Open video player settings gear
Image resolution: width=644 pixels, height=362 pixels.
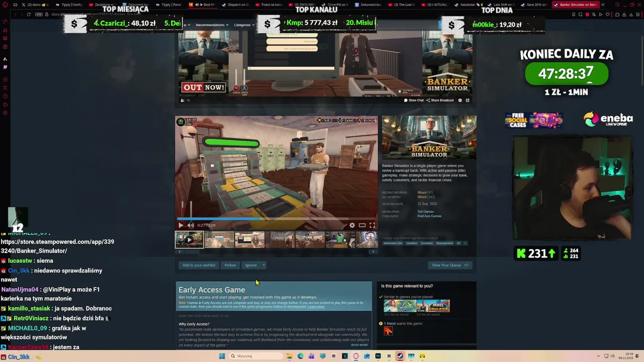click(352, 225)
